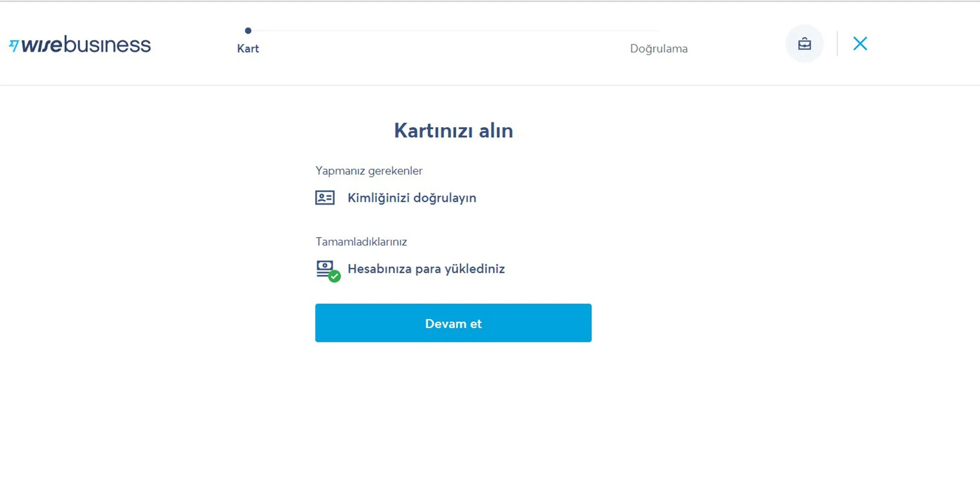Click the green checkmark badge
The width and height of the screenshot is (980, 480).
click(335, 277)
